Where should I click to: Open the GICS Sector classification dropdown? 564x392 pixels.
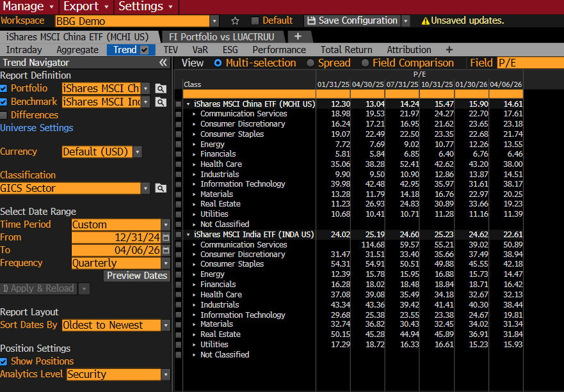(145, 188)
